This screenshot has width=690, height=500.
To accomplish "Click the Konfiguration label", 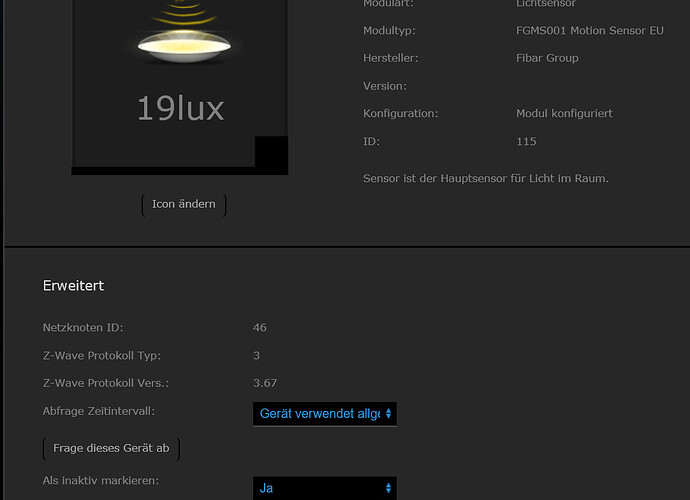I will pyautogui.click(x=400, y=114).
